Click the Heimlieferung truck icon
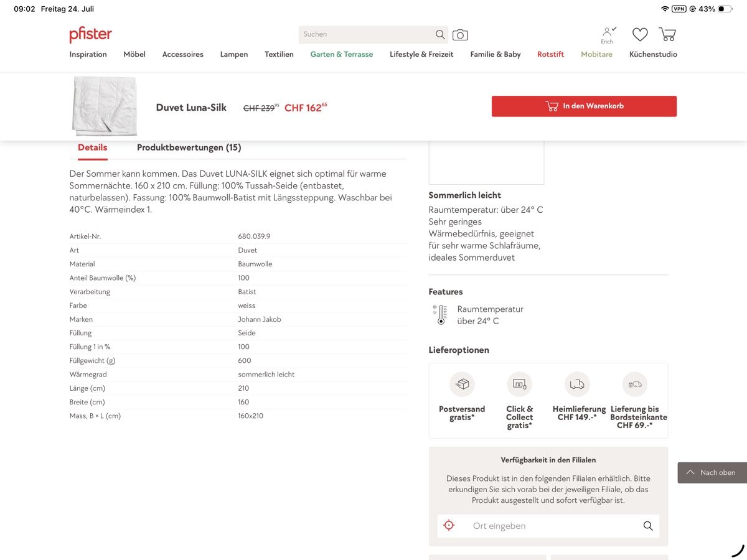 coord(577,384)
